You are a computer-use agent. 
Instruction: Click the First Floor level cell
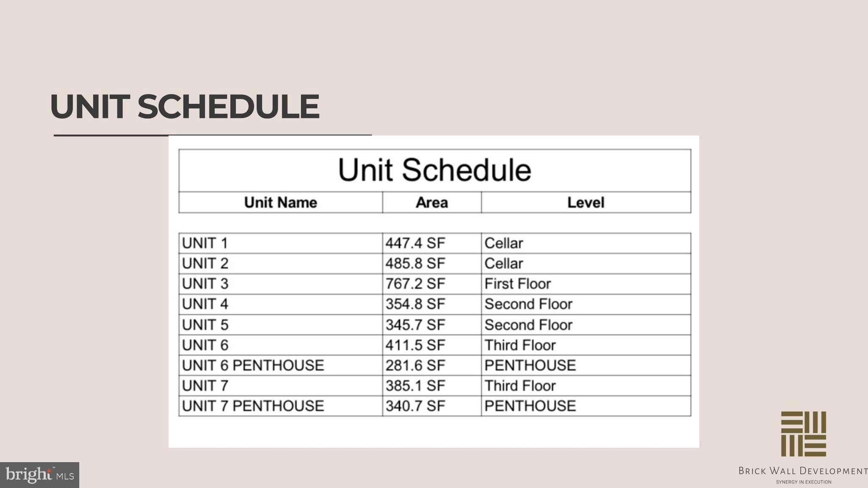pyautogui.click(x=517, y=284)
